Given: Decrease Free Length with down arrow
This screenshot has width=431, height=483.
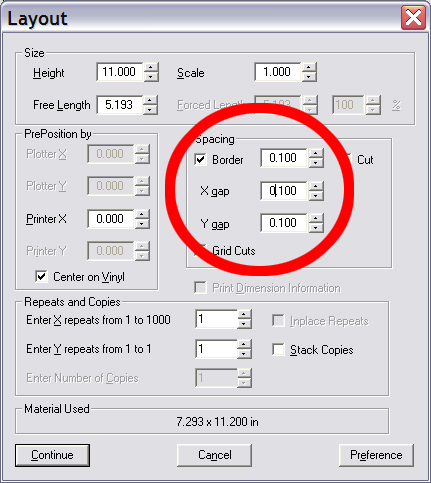Looking at the screenshot, I should pyautogui.click(x=150, y=110).
